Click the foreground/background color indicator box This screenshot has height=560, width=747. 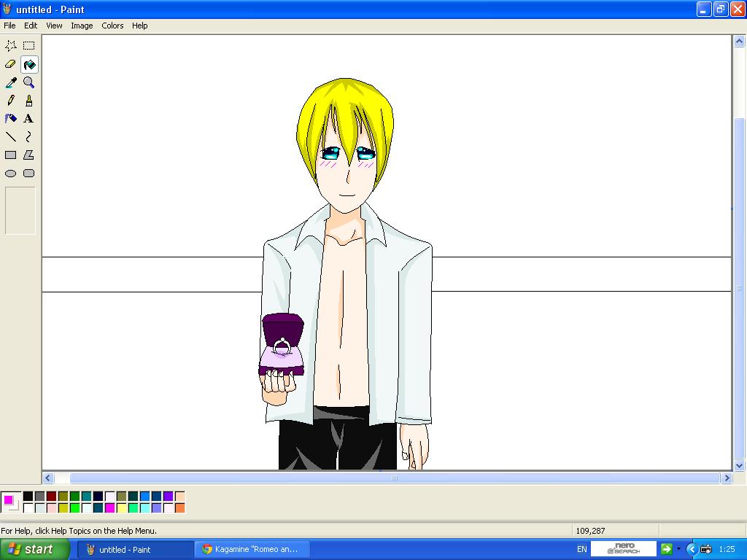tap(11, 502)
